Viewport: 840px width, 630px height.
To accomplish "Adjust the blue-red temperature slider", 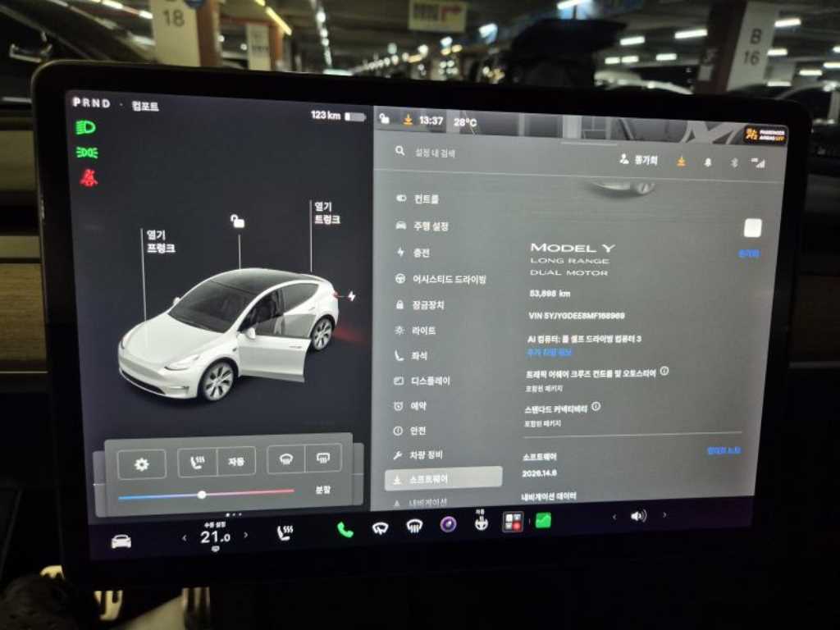I will point(206,494).
